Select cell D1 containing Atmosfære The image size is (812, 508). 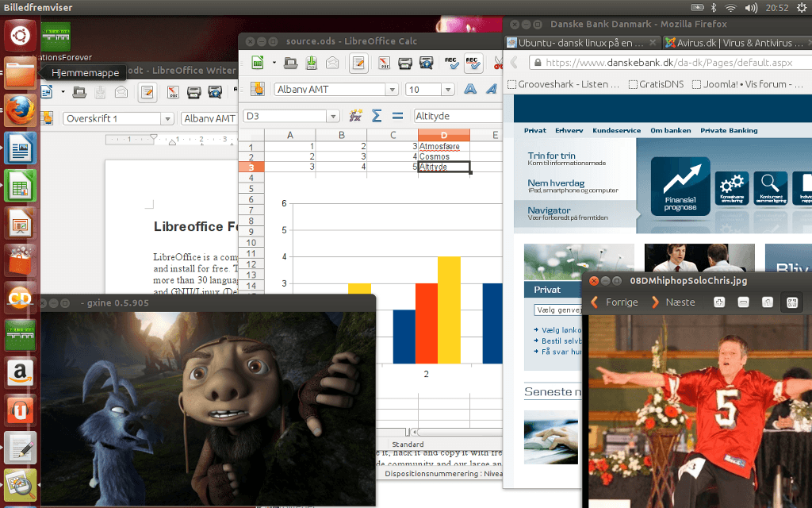click(x=444, y=147)
